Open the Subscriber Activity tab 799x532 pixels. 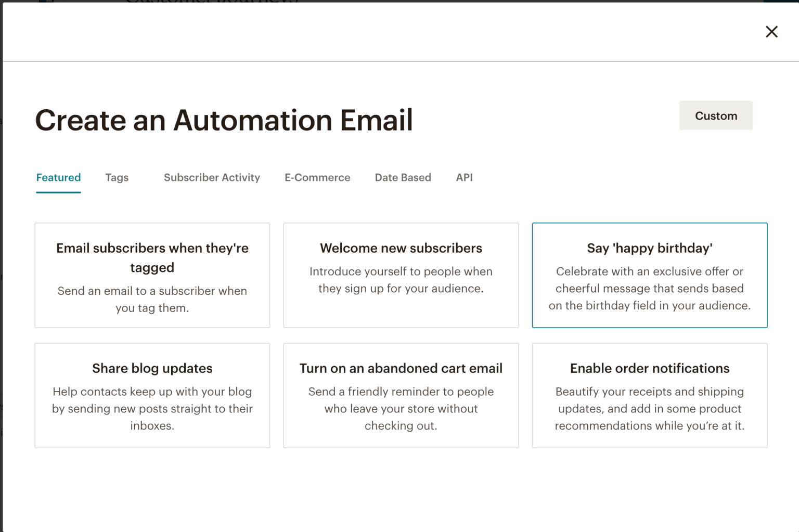pyautogui.click(x=212, y=177)
